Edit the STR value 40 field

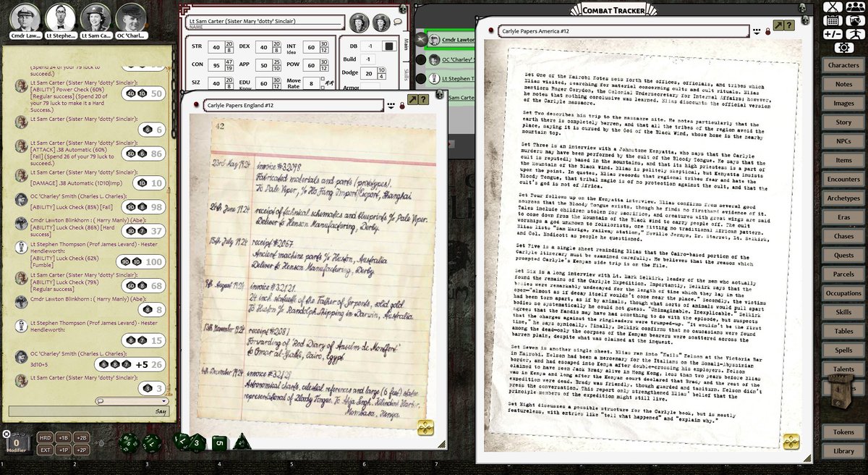tap(215, 47)
